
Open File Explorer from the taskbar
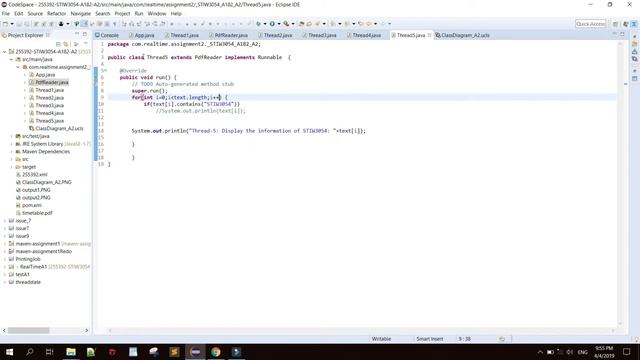tap(71, 352)
